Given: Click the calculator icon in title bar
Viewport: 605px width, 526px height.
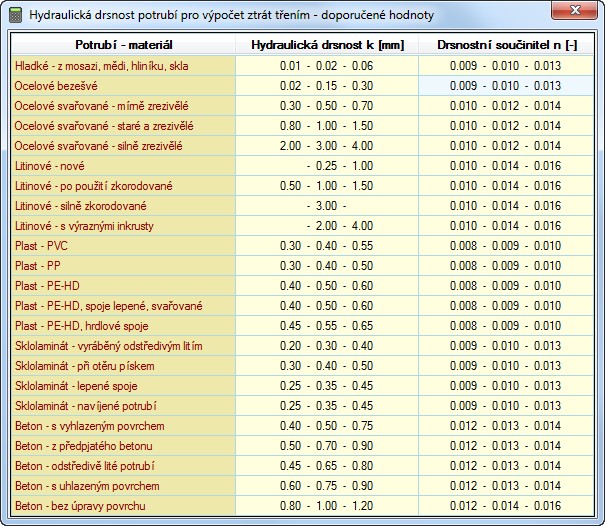Looking at the screenshot, I should pyautogui.click(x=15, y=15).
